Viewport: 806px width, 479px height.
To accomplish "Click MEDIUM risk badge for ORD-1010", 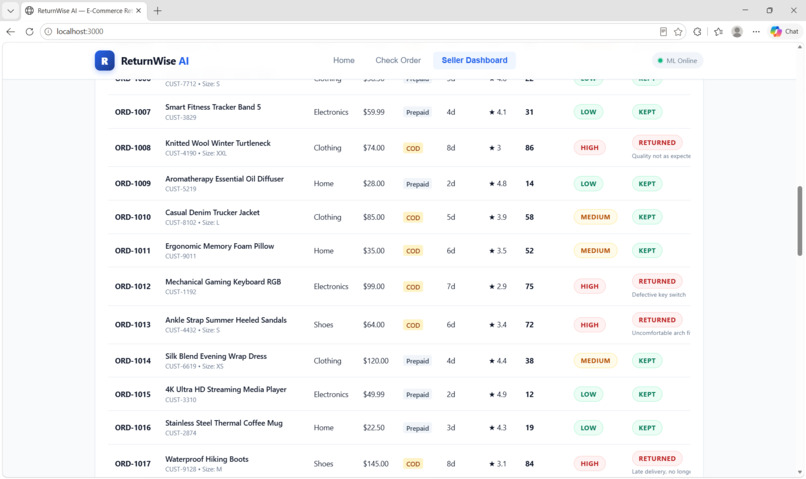I will 595,217.
